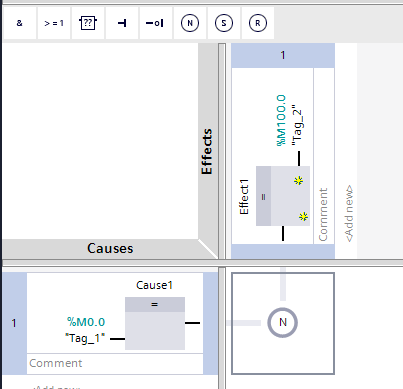The image size is (403, 389).
Task: Pick the input connector tool
Action: (x=122, y=23)
